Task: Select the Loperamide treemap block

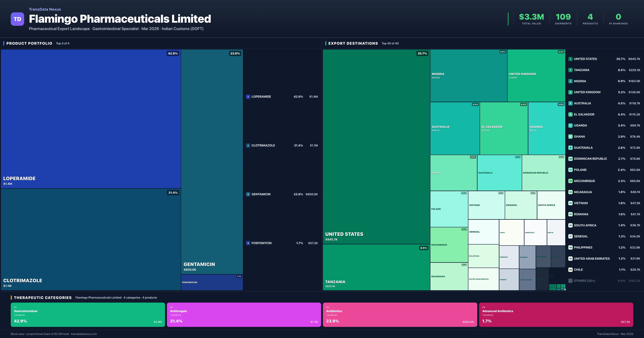Action: 91,119
